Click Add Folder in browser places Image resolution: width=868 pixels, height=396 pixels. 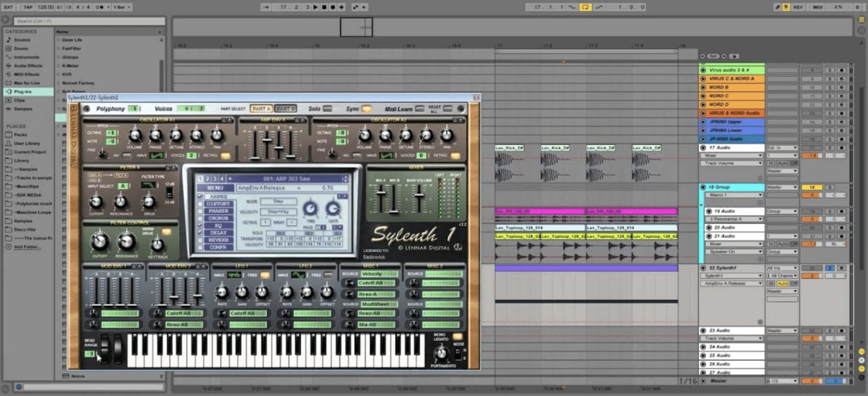coord(27,247)
